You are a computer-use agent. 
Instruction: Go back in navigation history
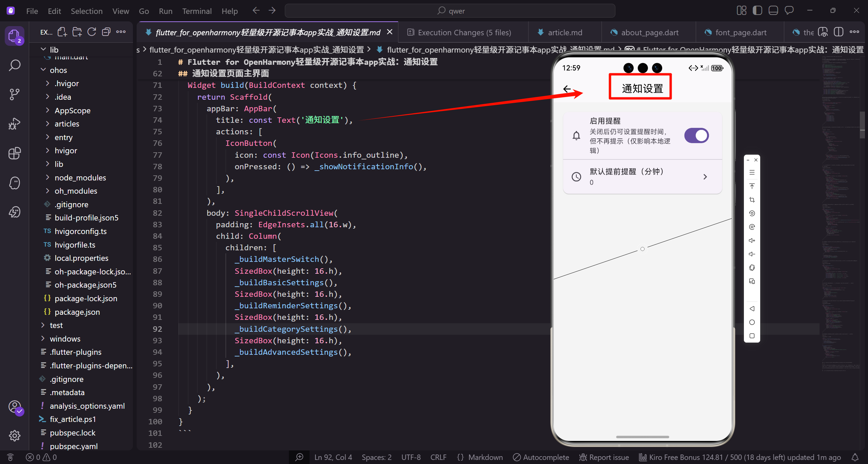coord(256,11)
